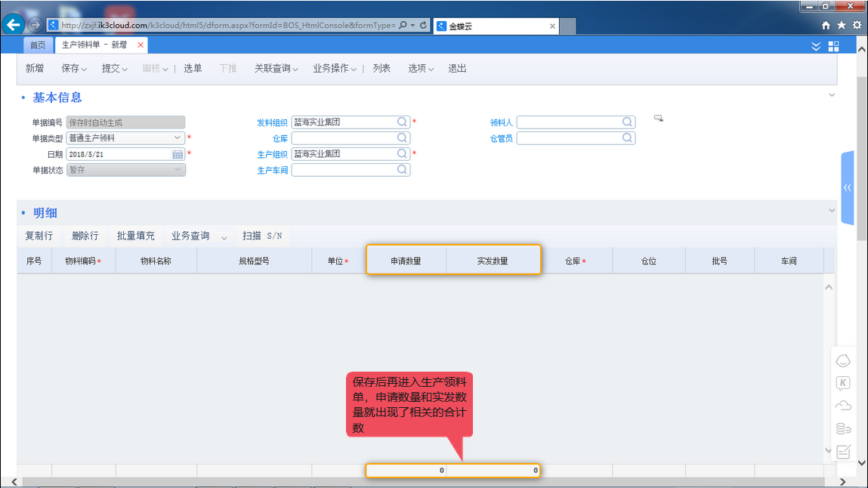Screen dimensions: 868x488
Task: Click the 发料组织 label link
Action: (272, 123)
